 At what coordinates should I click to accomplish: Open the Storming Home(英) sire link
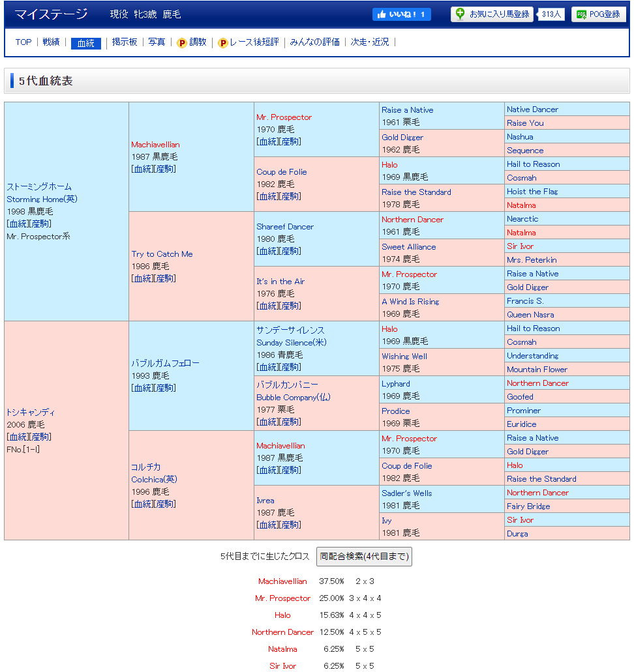click(42, 199)
